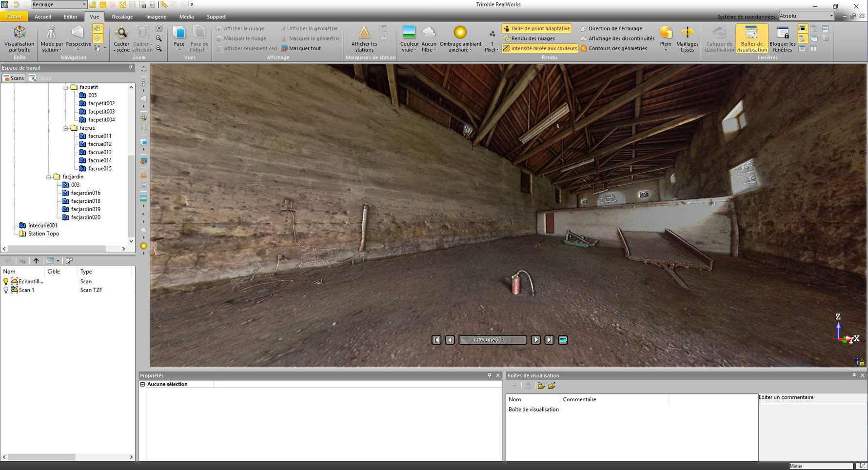The width and height of the screenshot is (868, 470).
Task: Toggle visibility bulb for Scan 1
Action: (6, 290)
